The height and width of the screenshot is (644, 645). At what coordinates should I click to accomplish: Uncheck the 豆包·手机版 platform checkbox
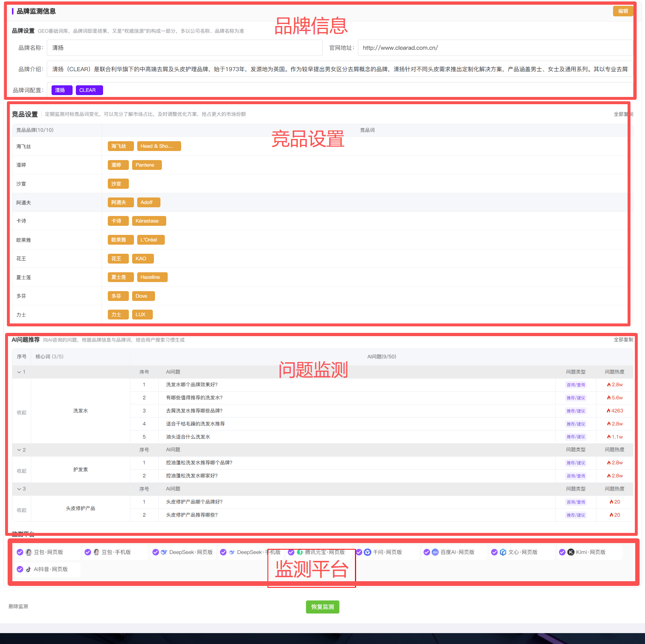tap(88, 552)
